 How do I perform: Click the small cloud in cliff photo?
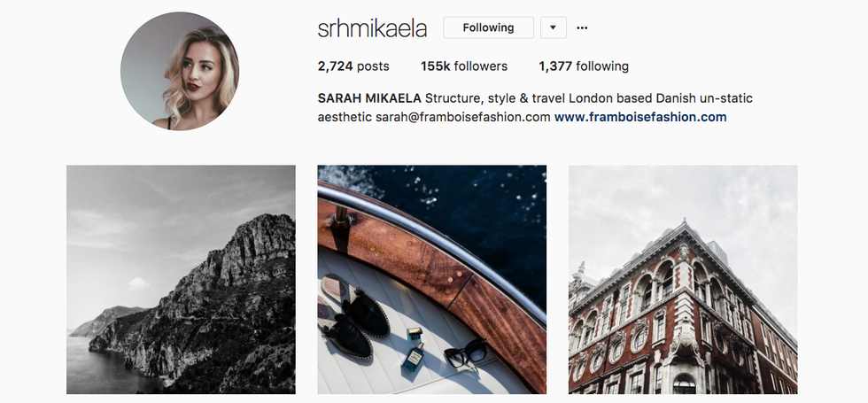(139, 284)
